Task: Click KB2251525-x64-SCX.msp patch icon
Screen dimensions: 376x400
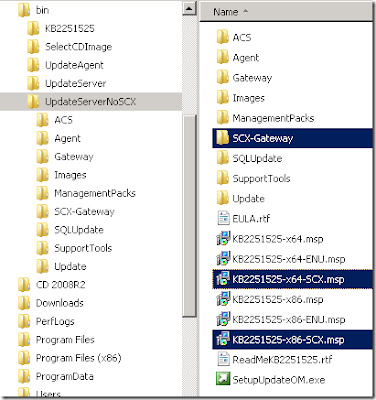Action: tap(223, 279)
